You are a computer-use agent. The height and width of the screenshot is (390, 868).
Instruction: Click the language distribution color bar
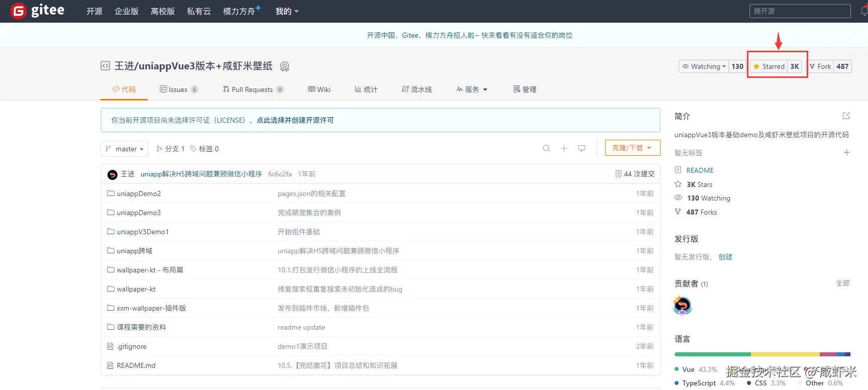click(762, 354)
